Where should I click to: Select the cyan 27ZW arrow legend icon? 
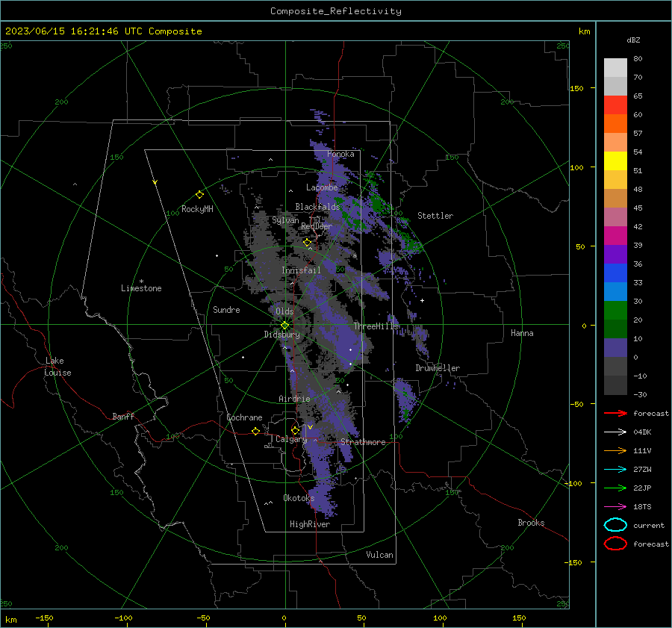click(x=615, y=470)
